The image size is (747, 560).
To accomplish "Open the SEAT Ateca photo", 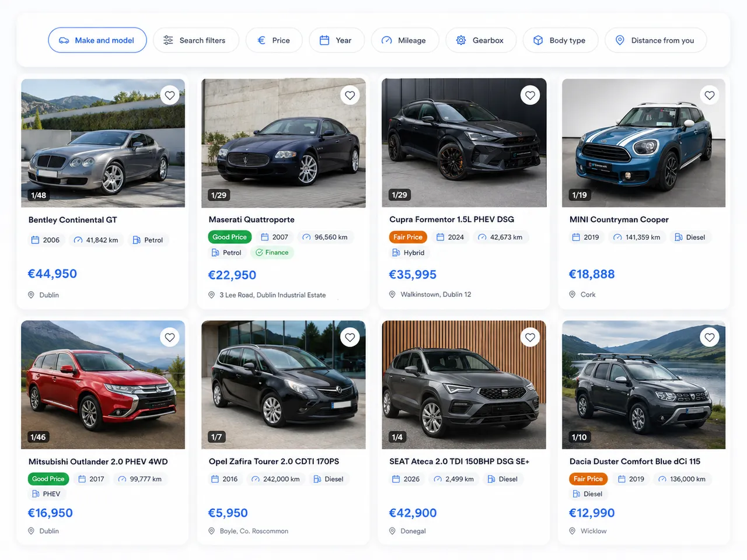I will 464,385.
